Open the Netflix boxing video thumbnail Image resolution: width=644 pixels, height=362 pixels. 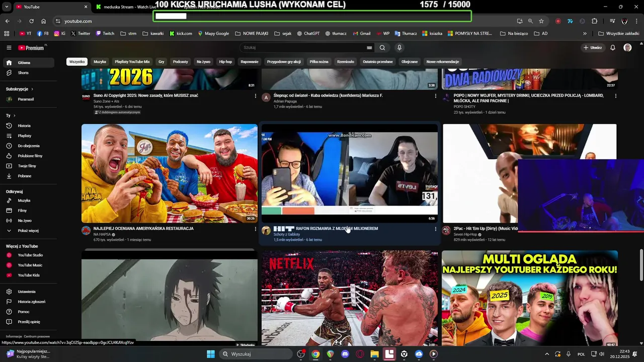click(x=350, y=298)
